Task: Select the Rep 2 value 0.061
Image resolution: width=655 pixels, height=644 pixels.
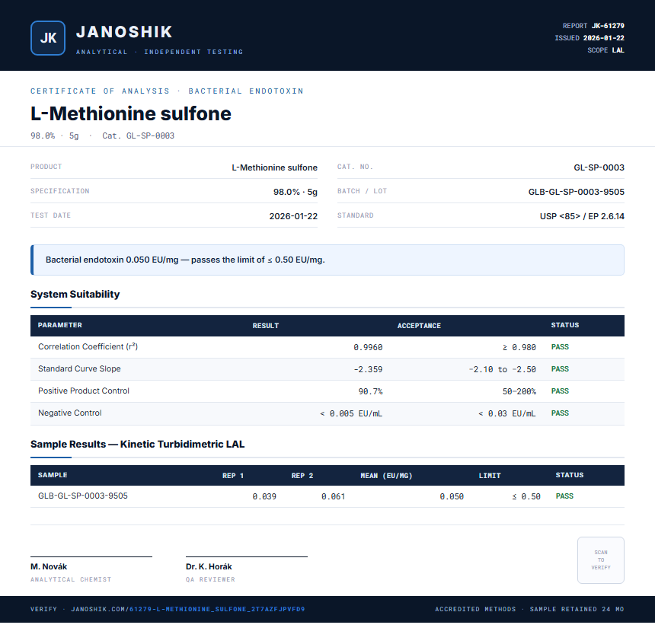Action: pos(334,496)
